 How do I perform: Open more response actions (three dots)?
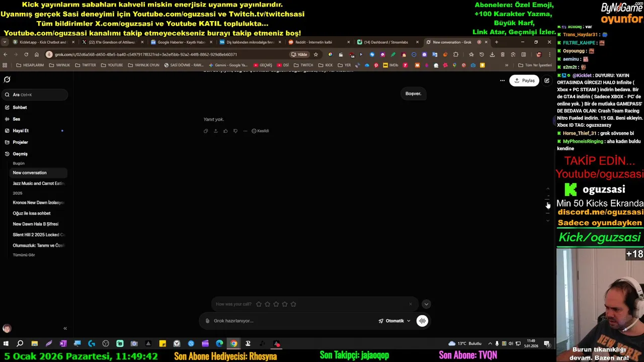(x=245, y=131)
